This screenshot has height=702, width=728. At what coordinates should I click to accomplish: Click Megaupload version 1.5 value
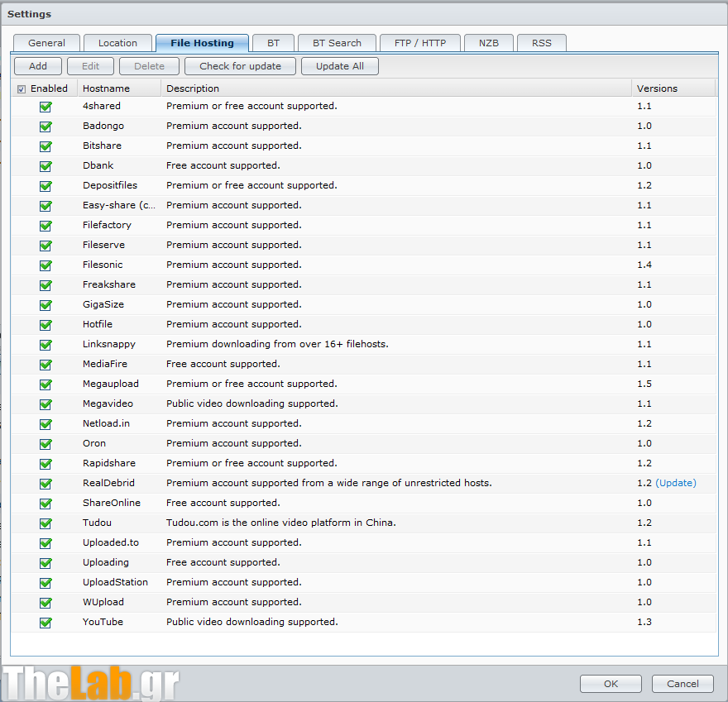(x=644, y=384)
